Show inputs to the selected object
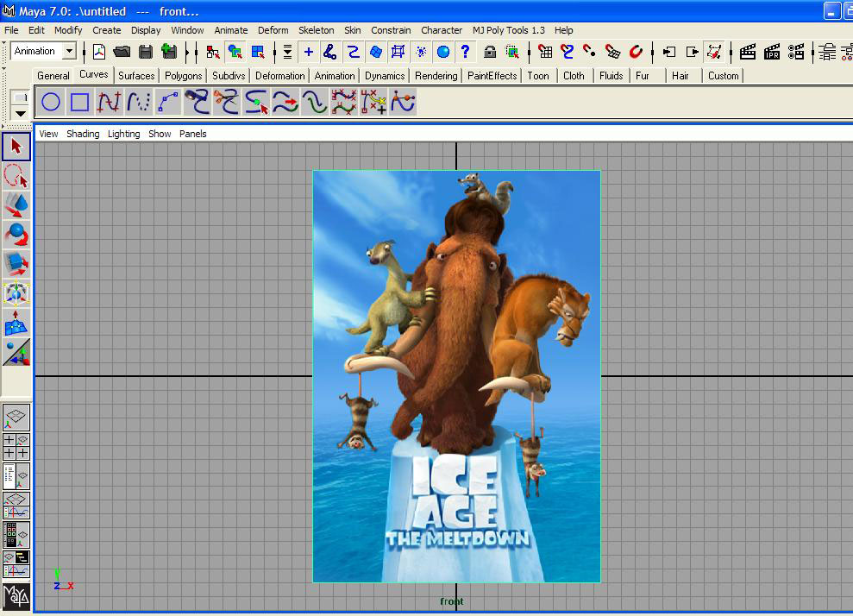The width and height of the screenshot is (853, 616). coord(668,52)
